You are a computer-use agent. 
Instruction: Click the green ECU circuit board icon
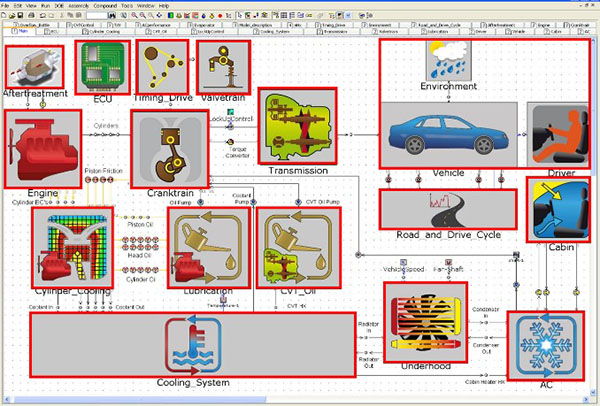coord(103,67)
